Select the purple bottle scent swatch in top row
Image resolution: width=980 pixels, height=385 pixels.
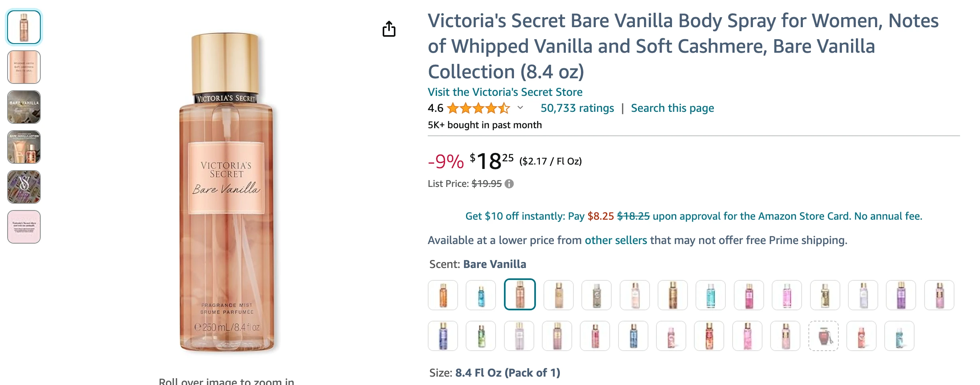click(901, 295)
